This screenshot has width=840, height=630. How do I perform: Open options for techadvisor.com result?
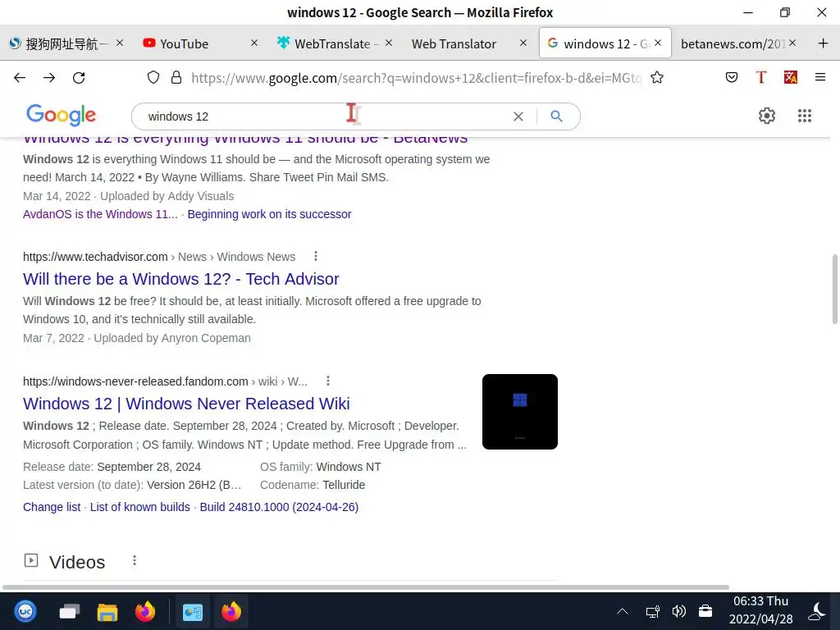point(316,256)
